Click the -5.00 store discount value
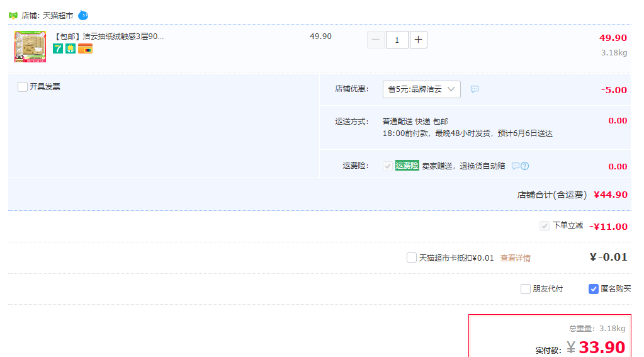This screenshot has width=644, height=357. [x=614, y=90]
